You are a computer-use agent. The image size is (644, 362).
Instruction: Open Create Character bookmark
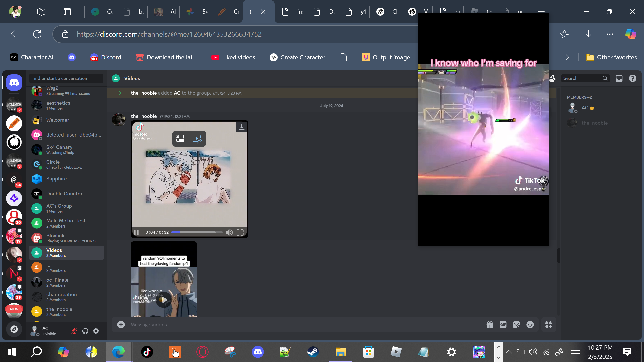click(297, 57)
